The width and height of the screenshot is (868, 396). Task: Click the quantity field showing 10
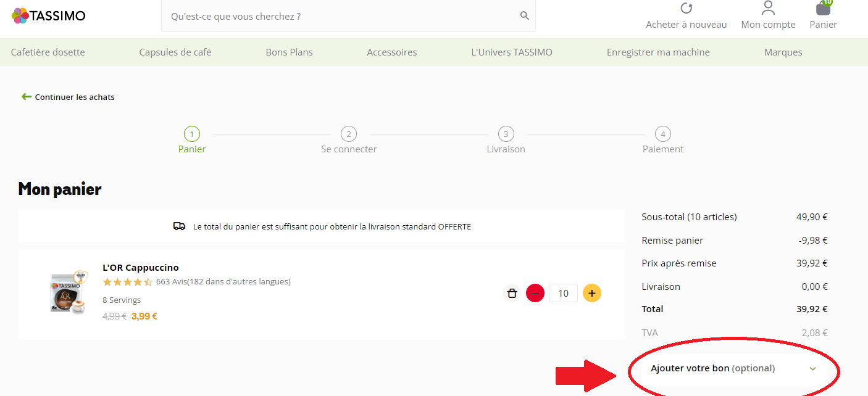pos(563,293)
